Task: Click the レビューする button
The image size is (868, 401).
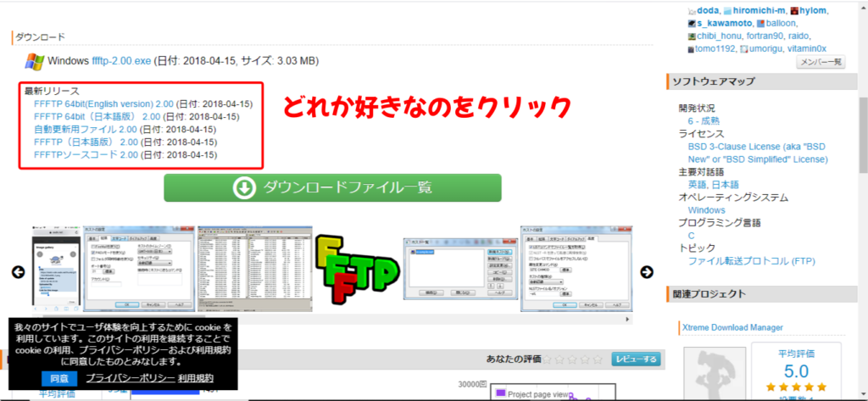Action: pyautogui.click(x=636, y=359)
